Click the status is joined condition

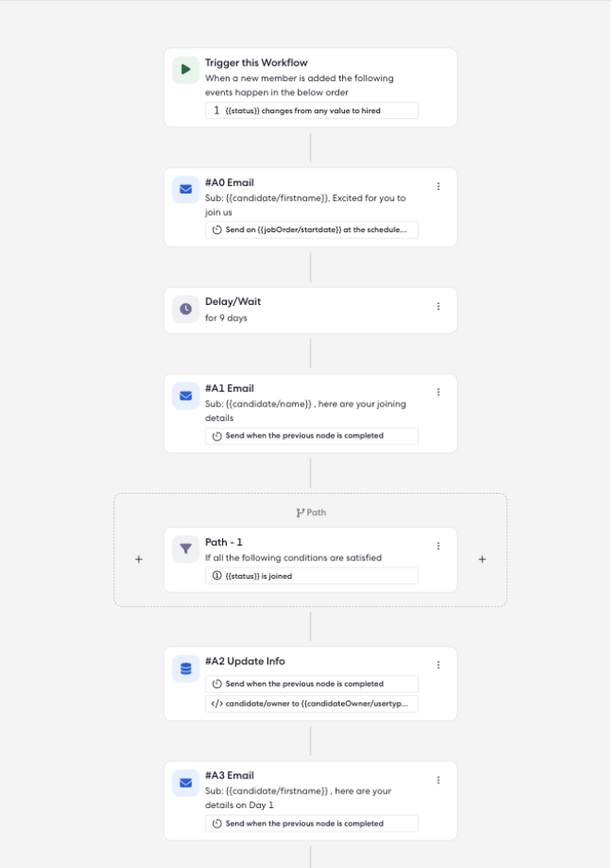point(312,576)
